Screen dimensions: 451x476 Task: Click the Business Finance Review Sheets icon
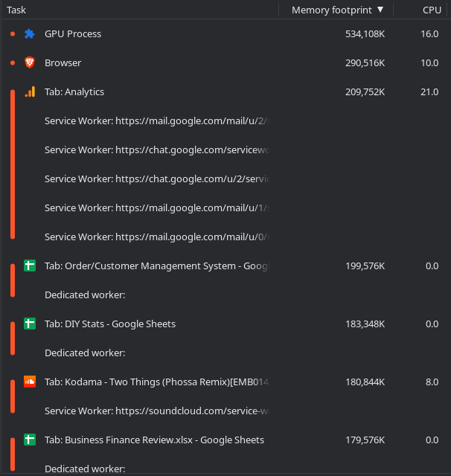(30, 440)
